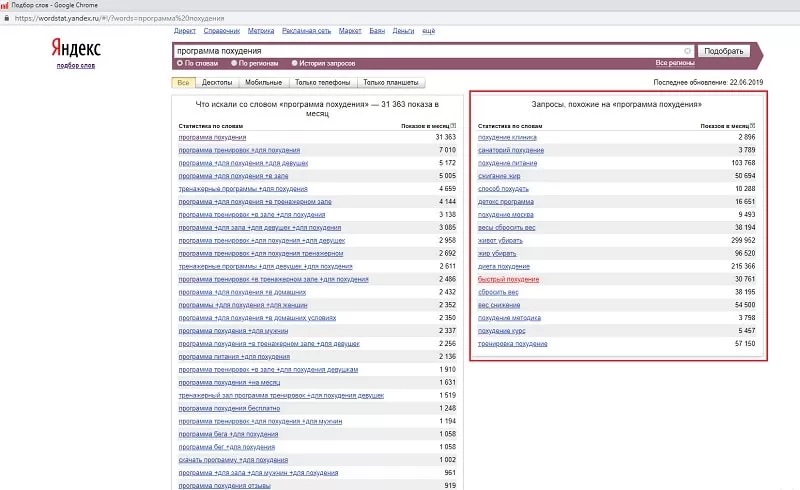Image resolution: width=800 pixels, height=490 pixels.
Task: Click the Yandex logo
Action: pyautogui.click(x=76, y=48)
